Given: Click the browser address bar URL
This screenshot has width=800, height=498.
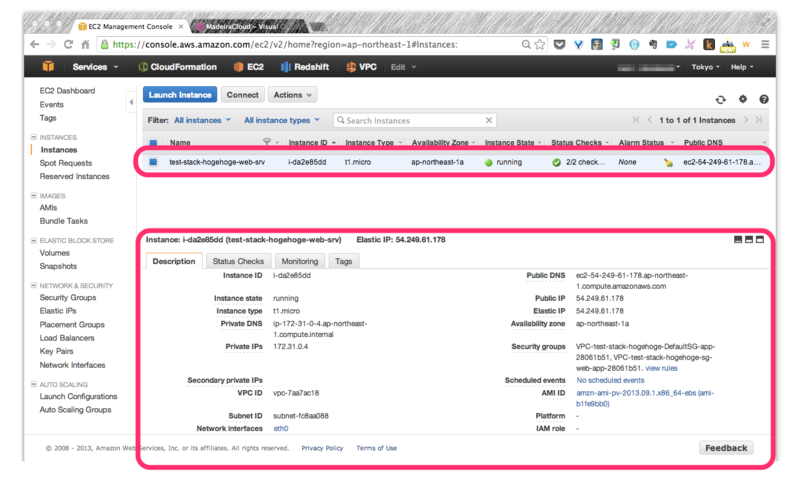Looking at the screenshot, I should [x=285, y=44].
